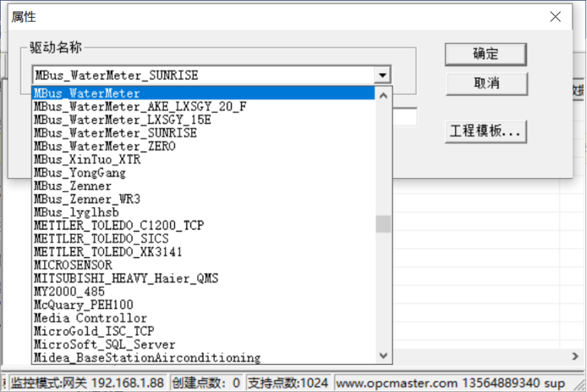Click www.opcmaster.com status bar text

(397, 384)
